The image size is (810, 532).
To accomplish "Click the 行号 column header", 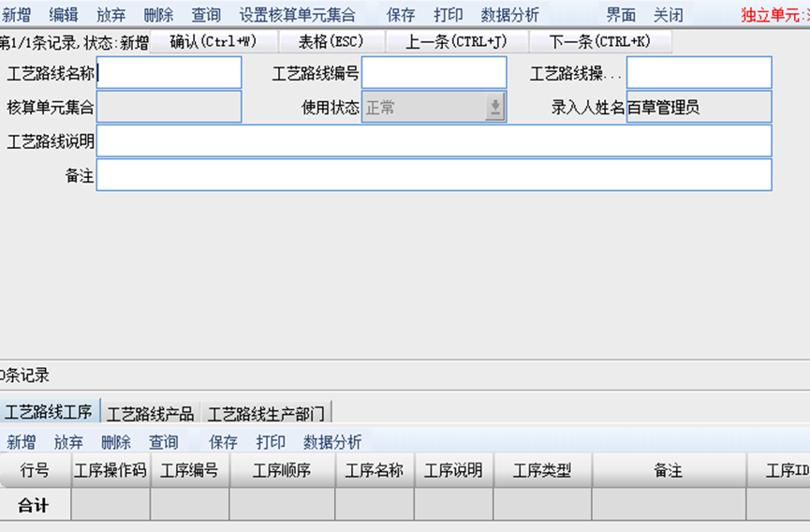I will point(36,470).
